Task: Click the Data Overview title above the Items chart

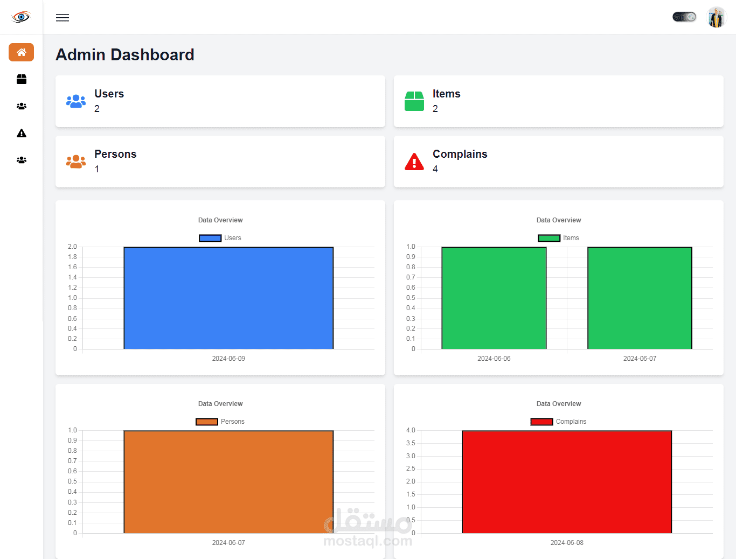Action: coord(559,220)
